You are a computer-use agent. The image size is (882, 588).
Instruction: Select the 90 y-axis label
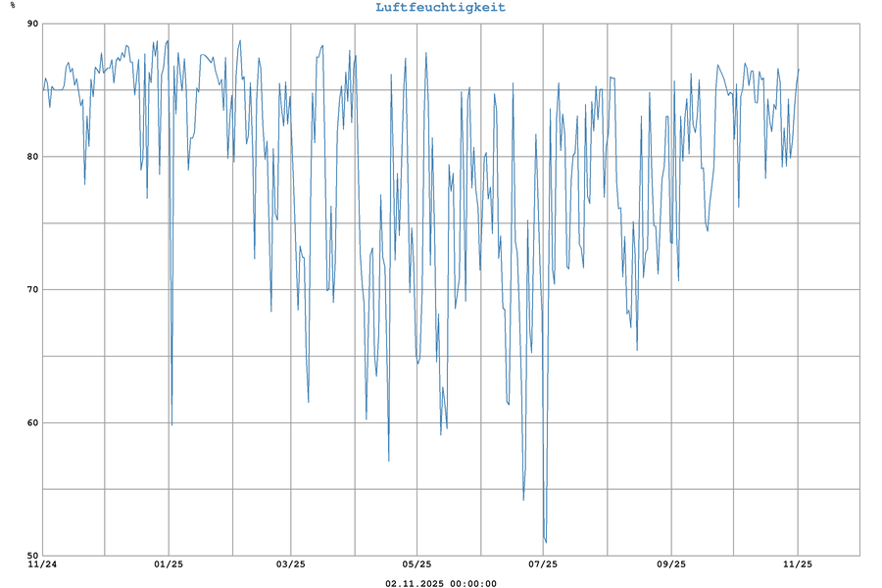(x=32, y=24)
